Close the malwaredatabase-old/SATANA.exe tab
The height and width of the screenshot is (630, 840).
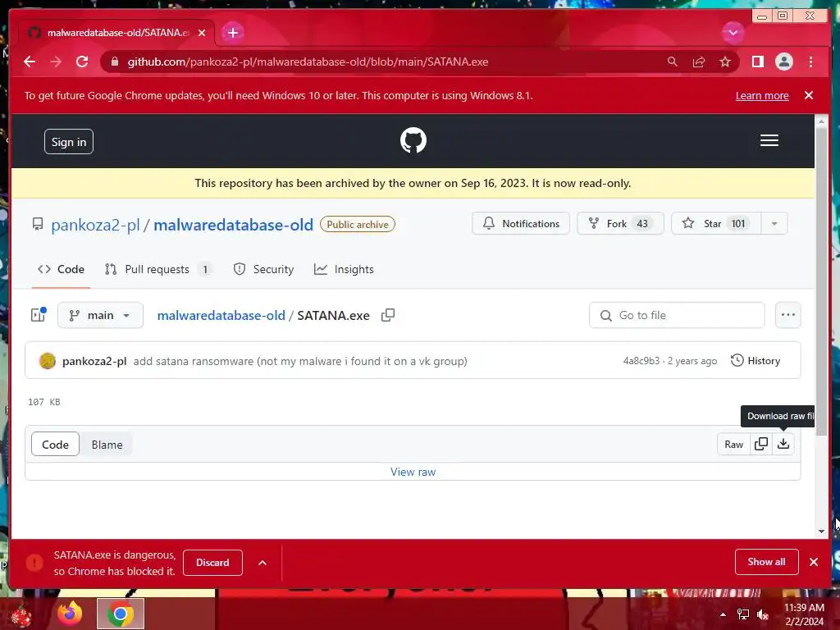point(202,33)
